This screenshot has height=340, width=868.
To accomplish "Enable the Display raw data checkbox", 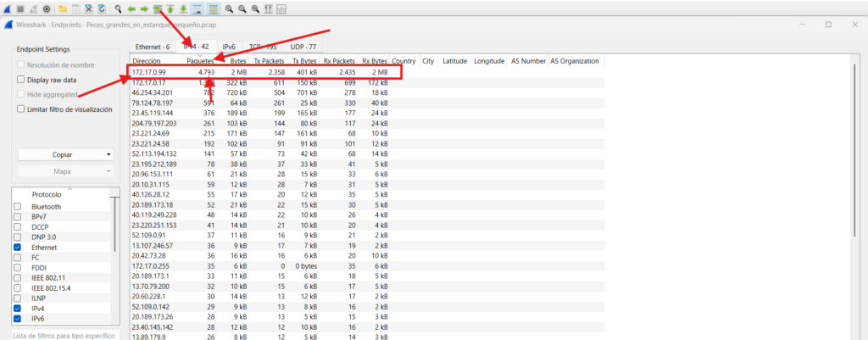I will (21, 80).
